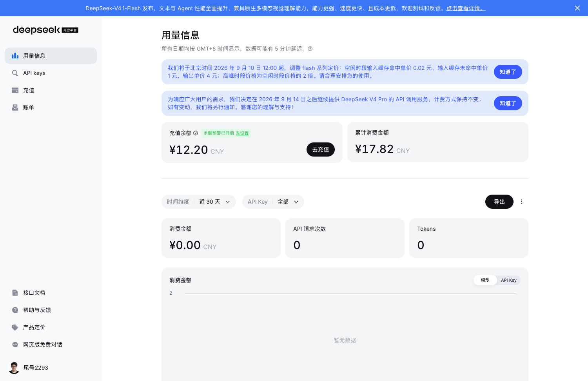This screenshot has height=381, width=588.
Task: Open the three-dot more options menu
Action: (x=522, y=202)
